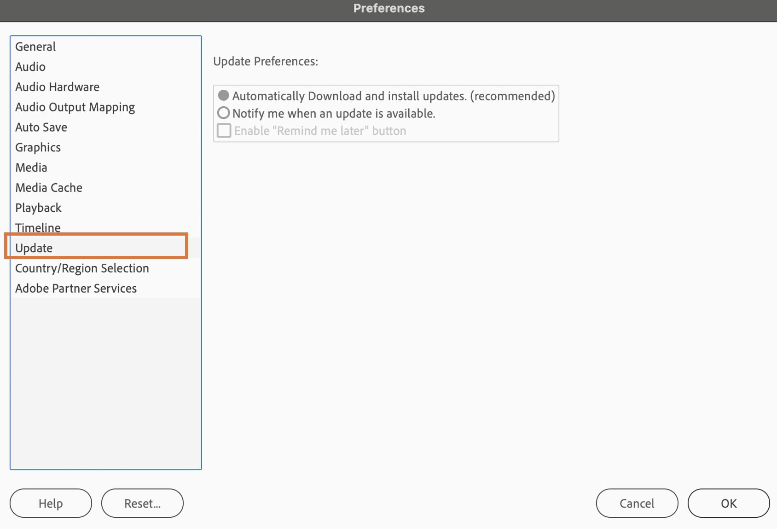This screenshot has width=777, height=532.
Task: Select Automatically Download and install updates radio
Action: (224, 96)
